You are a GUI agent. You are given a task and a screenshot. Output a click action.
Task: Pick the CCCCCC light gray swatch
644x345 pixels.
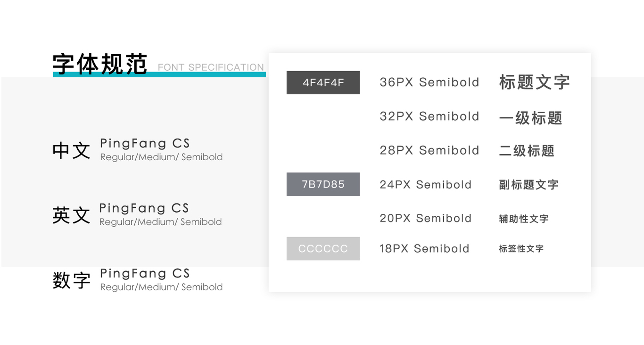[323, 248]
